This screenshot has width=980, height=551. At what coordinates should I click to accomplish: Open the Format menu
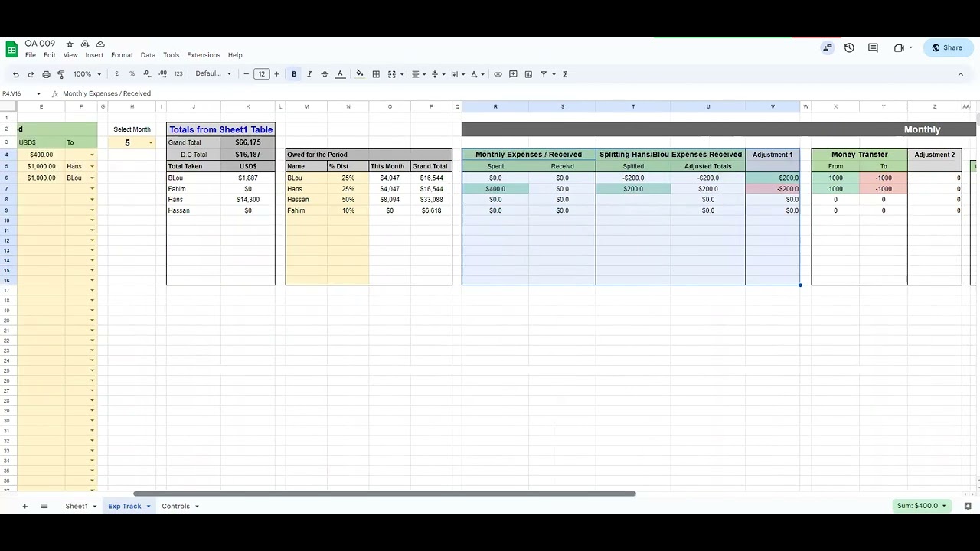[x=122, y=55]
